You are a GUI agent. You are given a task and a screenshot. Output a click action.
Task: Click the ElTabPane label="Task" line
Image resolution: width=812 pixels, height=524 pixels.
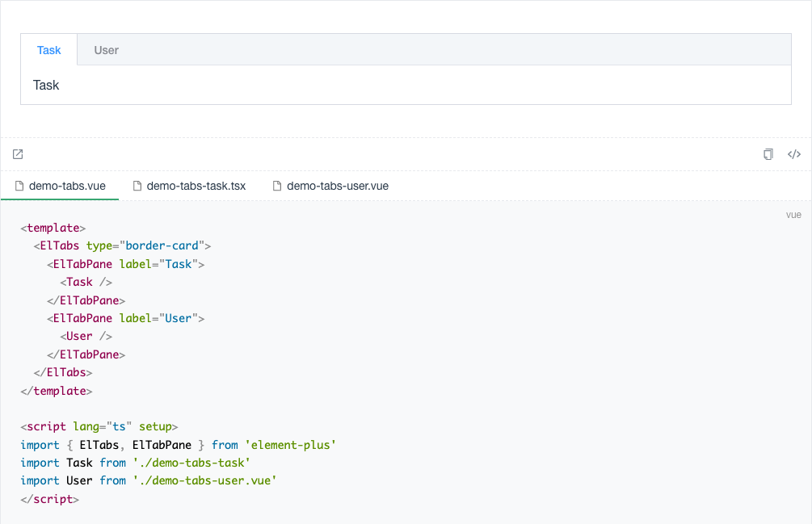pyautogui.click(x=125, y=264)
